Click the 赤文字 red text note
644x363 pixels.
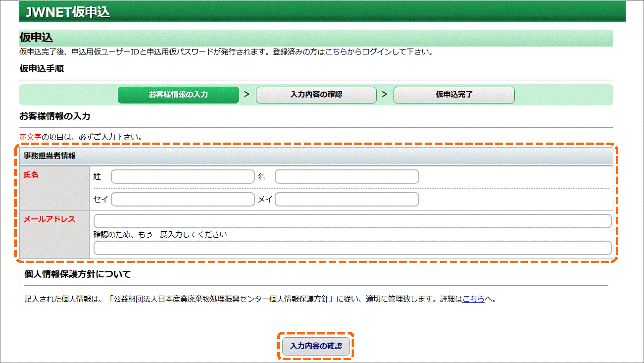click(x=30, y=137)
